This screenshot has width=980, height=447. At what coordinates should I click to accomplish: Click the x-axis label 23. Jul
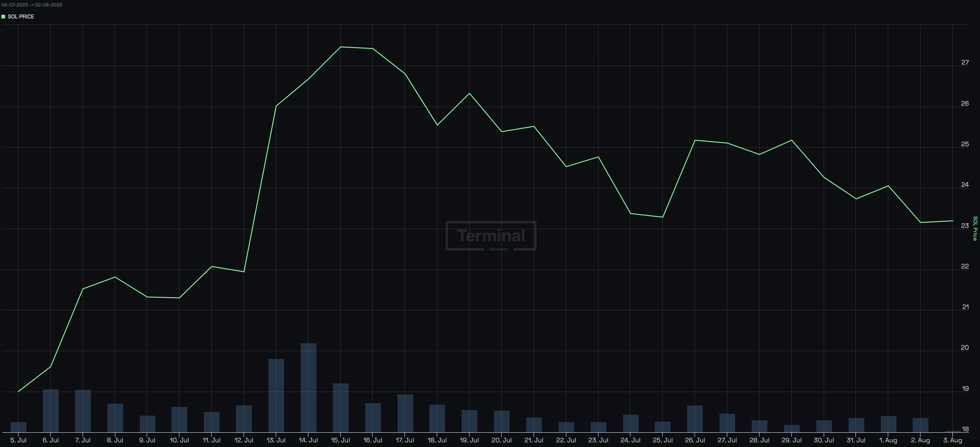598,440
